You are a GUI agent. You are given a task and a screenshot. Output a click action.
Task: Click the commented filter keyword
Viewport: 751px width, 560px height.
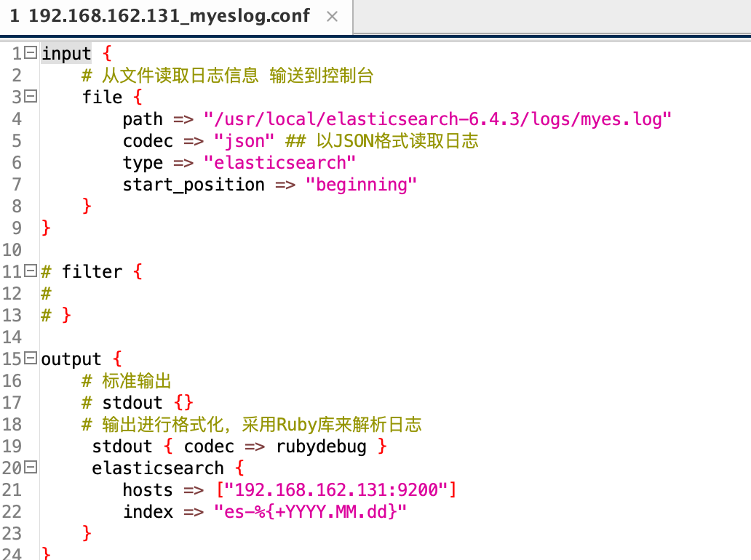coord(92,272)
